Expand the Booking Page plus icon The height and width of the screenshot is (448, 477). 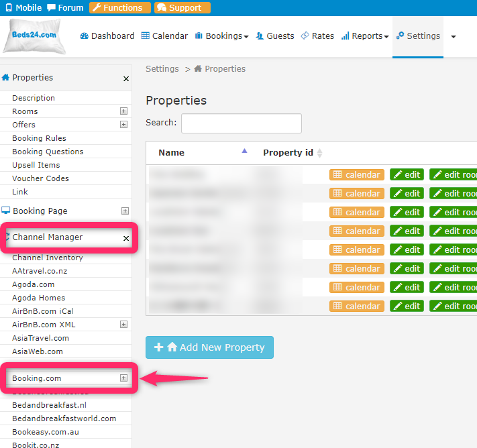125,211
